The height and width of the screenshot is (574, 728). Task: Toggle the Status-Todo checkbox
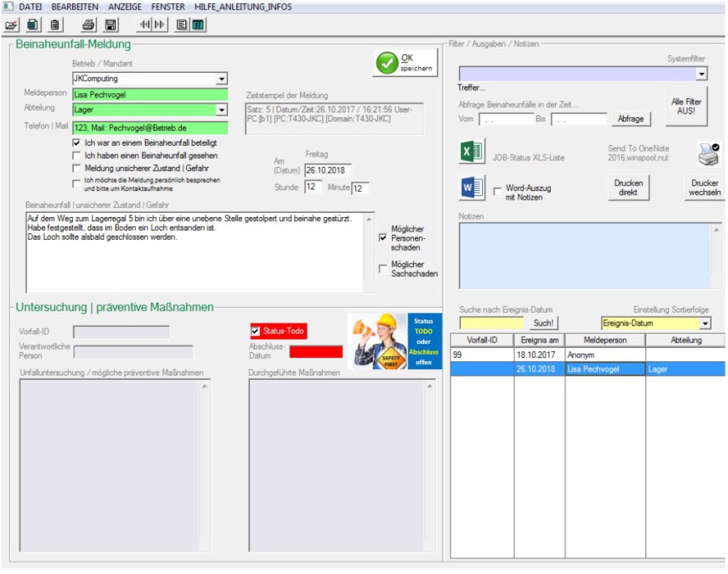pyautogui.click(x=256, y=332)
